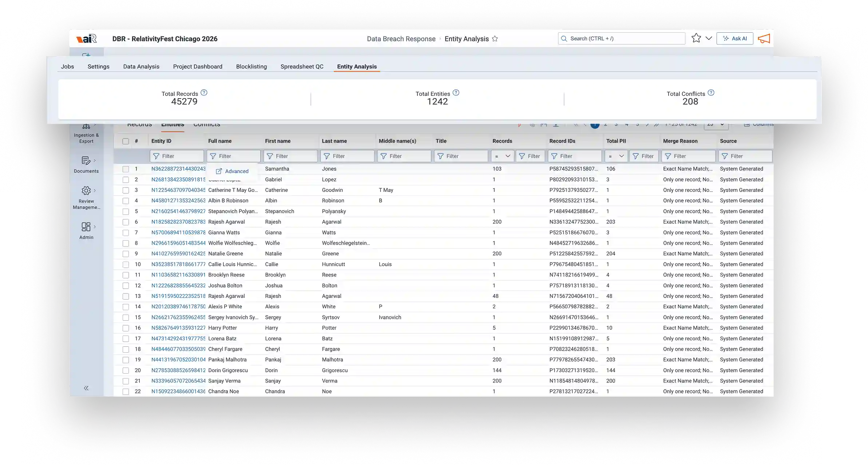Open Documents sidebar section
868x465 pixels.
[x=86, y=164]
